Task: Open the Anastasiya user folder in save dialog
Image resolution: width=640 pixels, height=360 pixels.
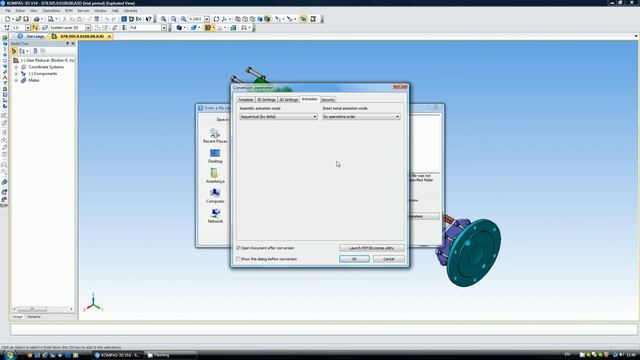Action: [x=215, y=176]
